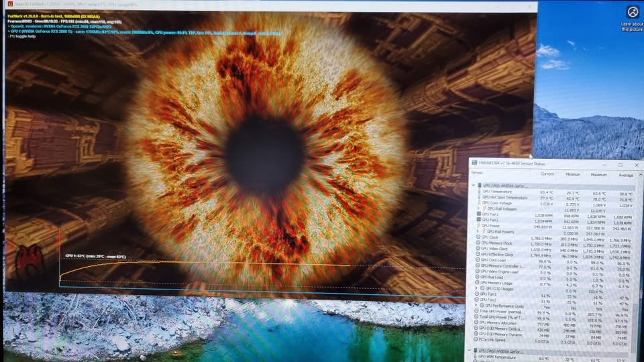Click the Average column header
The width and height of the screenshot is (644, 362).
626,175
